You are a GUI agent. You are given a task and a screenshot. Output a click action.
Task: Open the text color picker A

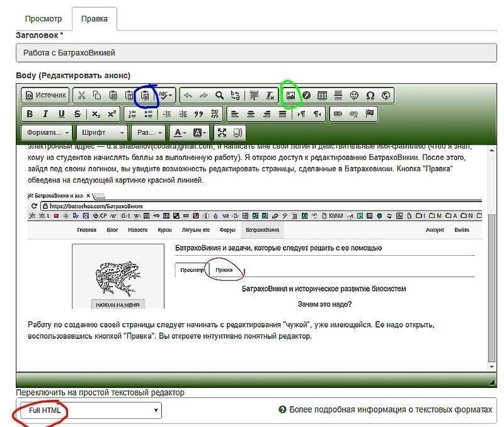180,132
